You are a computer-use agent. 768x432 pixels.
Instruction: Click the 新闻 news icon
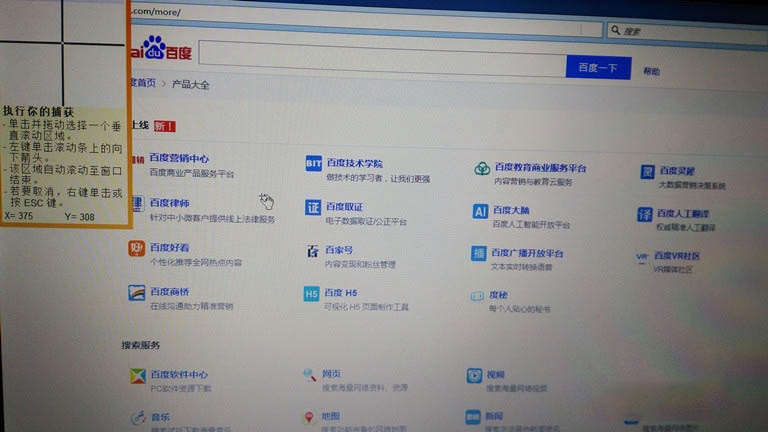pos(473,417)
